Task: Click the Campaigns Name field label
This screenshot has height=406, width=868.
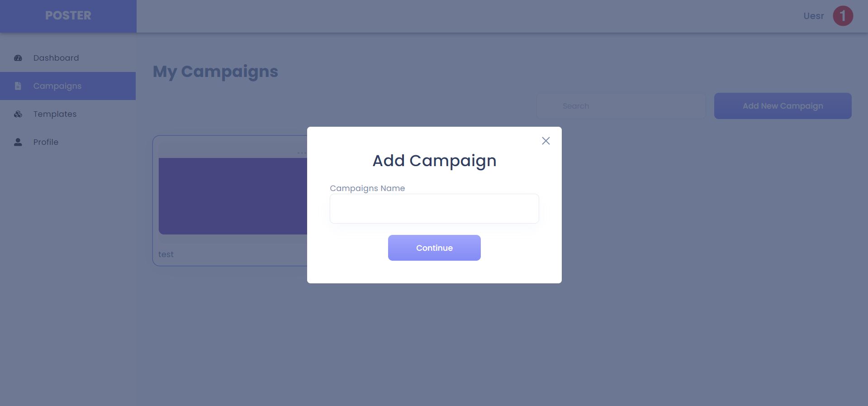Action: (367, 188)
